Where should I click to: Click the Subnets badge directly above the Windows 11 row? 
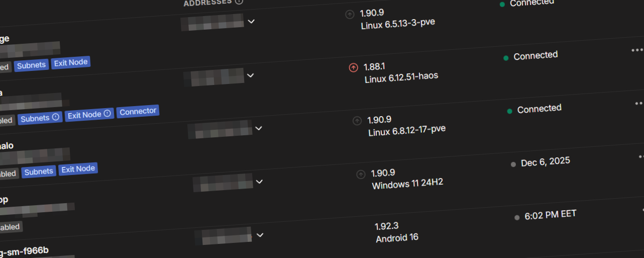(x=39, y=171)
